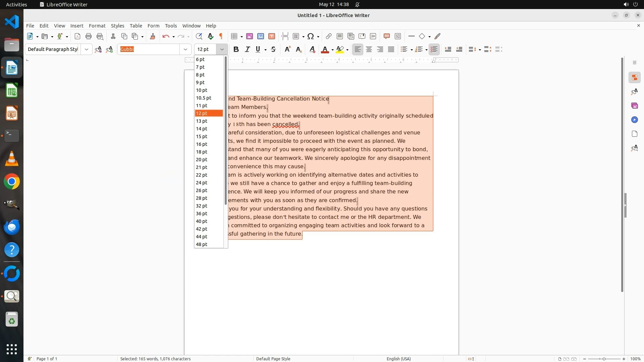Click the Print document icon
The width and height of the screenshot is (644, 362).
point(89,36)
